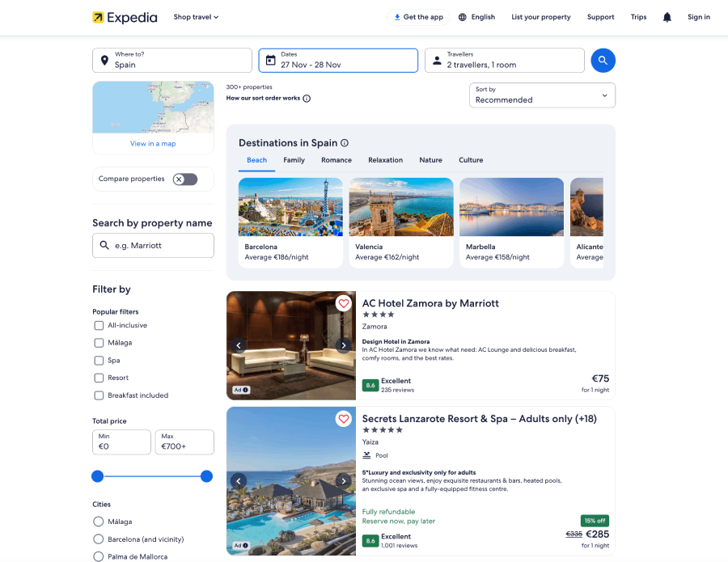Click the 15% off badge
This screenshot has height=562, width=728.
coord(595,521)
